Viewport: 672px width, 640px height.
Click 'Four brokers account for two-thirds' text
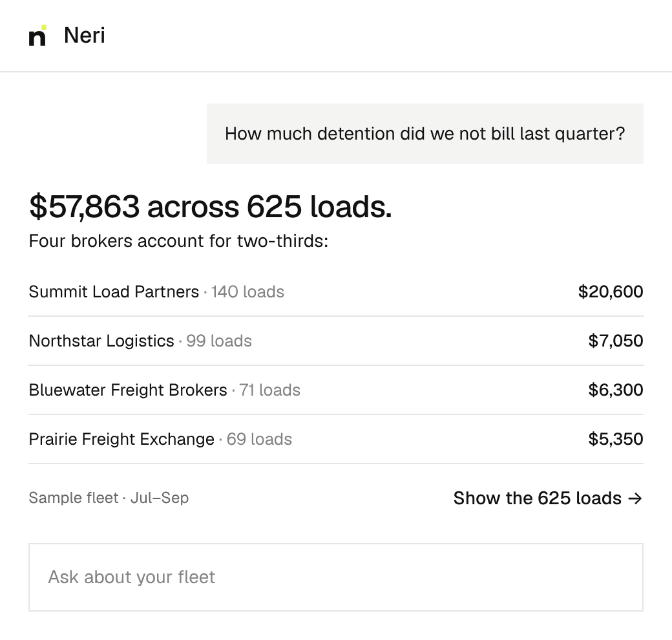178,241
